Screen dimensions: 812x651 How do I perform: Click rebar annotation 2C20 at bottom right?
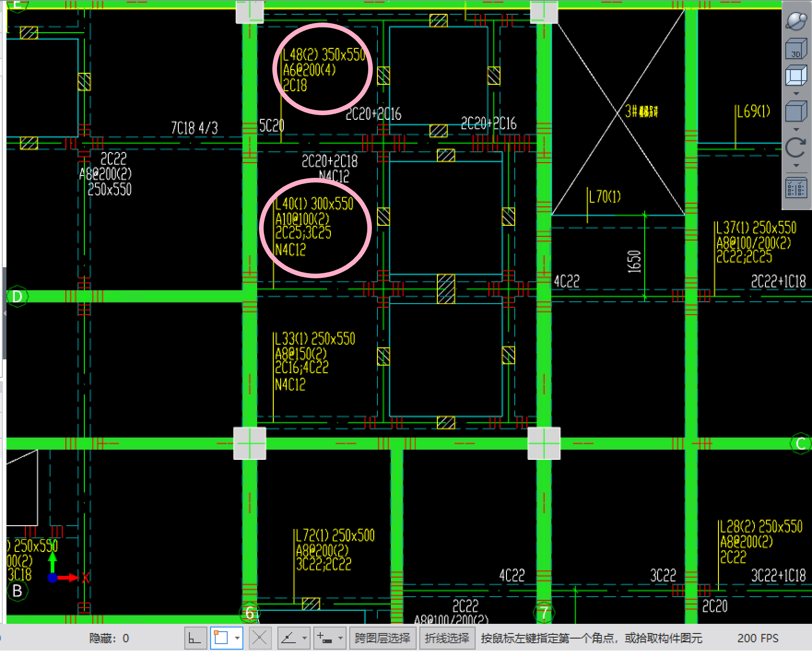coord(715,606)
